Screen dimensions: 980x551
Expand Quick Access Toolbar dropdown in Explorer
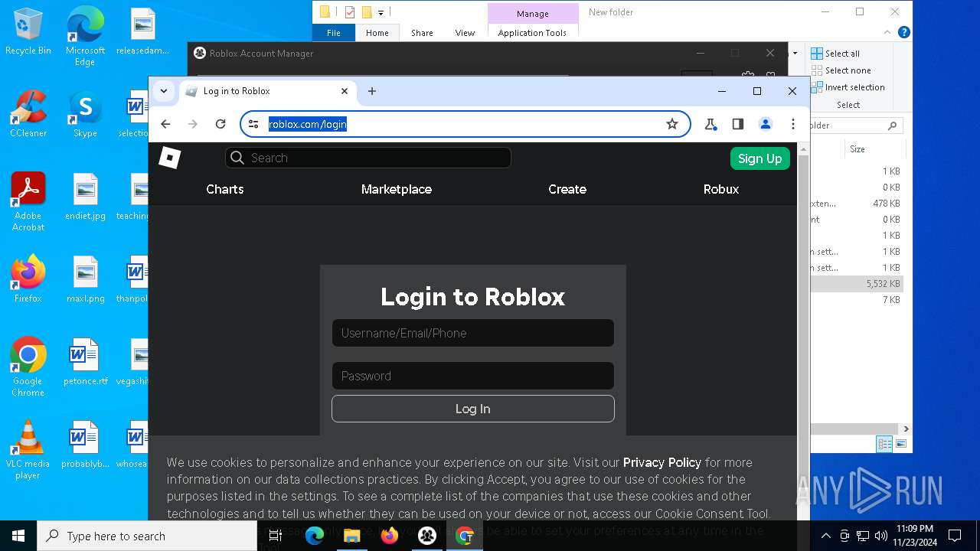[381, 12]
